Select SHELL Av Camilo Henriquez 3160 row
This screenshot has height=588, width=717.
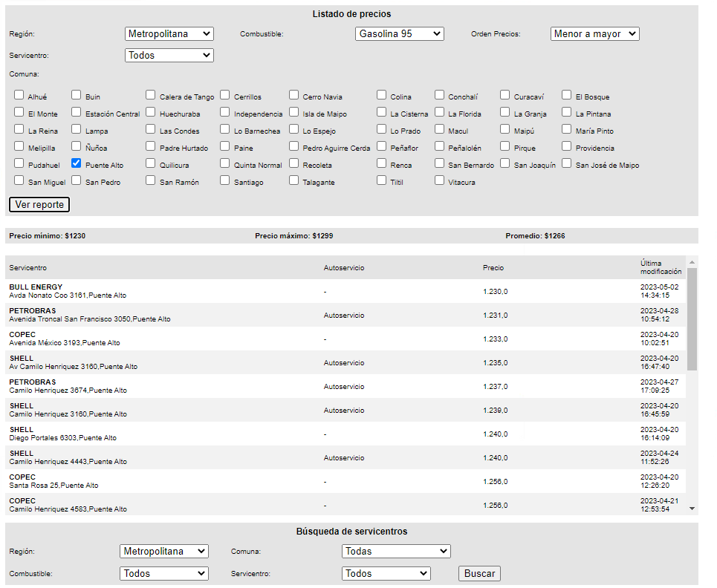[345, 362]
